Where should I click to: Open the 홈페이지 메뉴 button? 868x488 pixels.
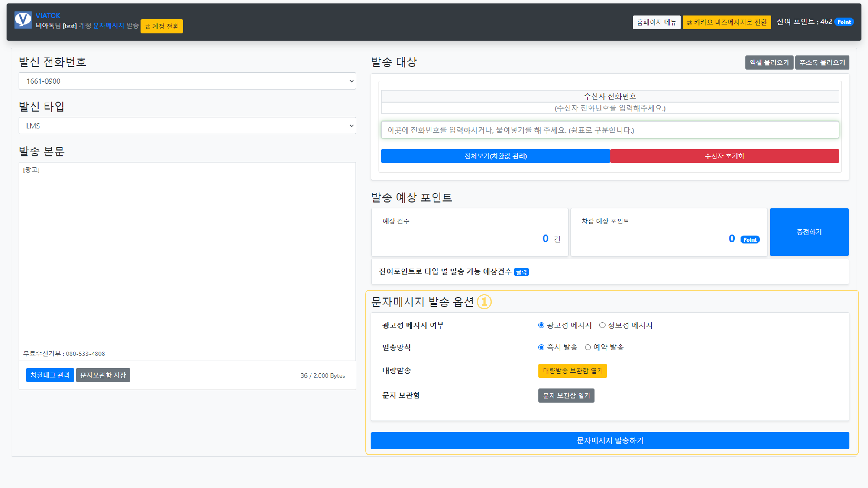(656, 22)
